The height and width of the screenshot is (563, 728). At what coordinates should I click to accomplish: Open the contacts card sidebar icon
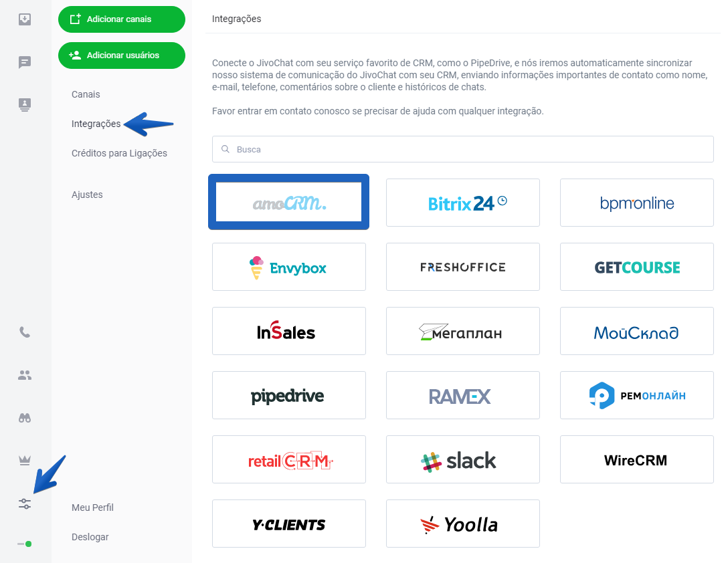tap(25, 104)
